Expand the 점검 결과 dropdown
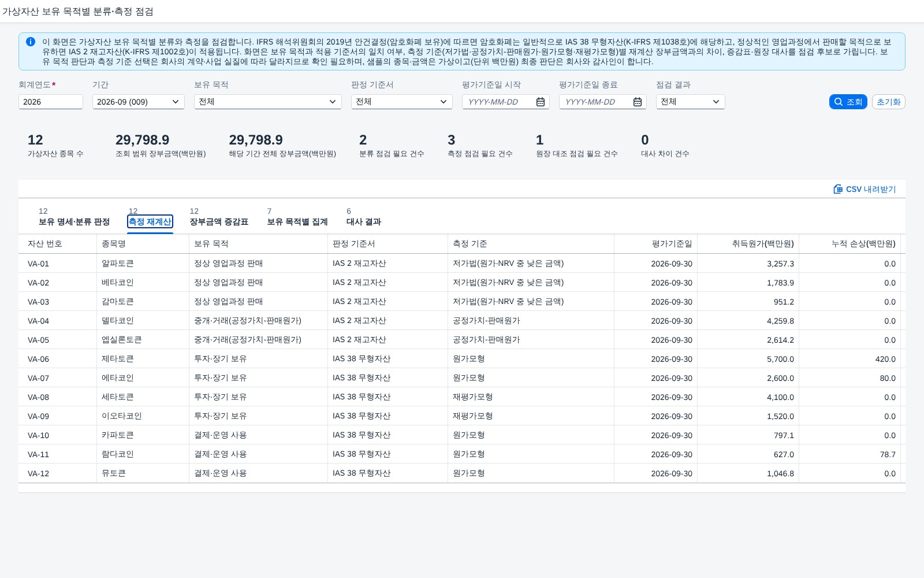 point(691,102)
